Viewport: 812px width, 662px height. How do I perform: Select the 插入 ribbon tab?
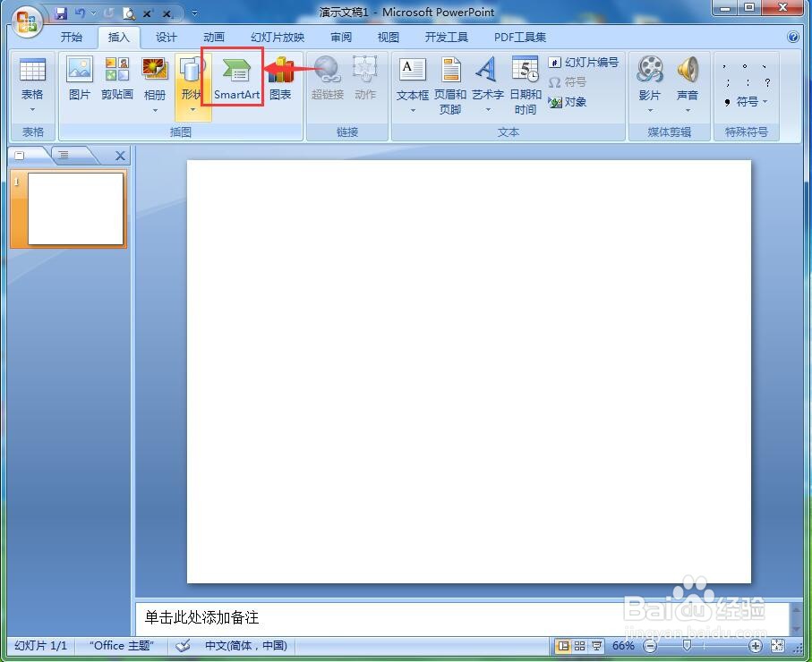click(118, 38)
